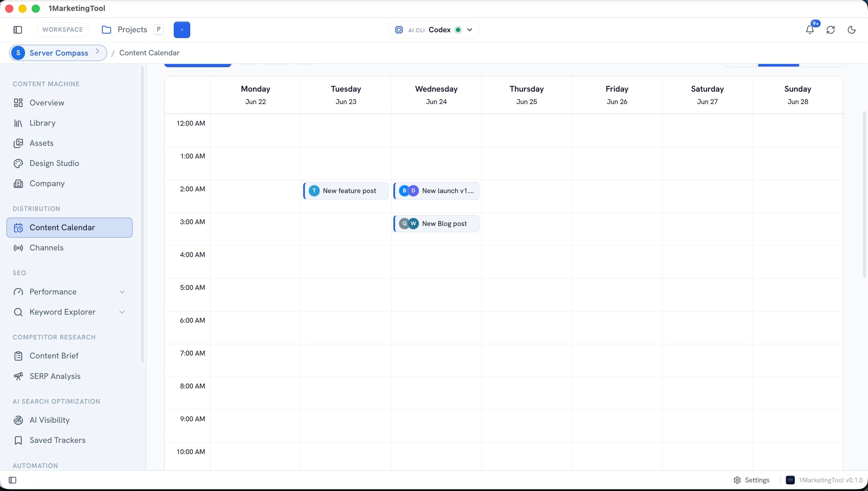Click the G avatar on New Blog post

404,224
